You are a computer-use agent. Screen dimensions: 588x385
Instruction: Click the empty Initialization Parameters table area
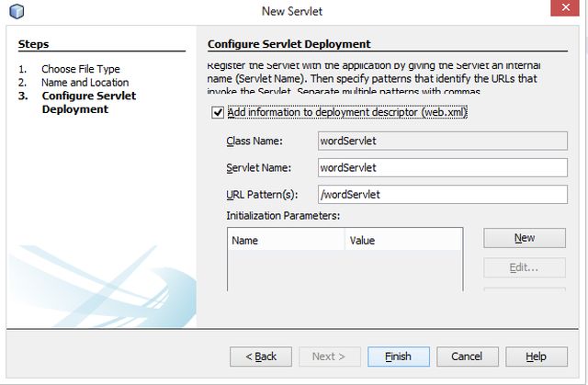(x=345, y=270)
